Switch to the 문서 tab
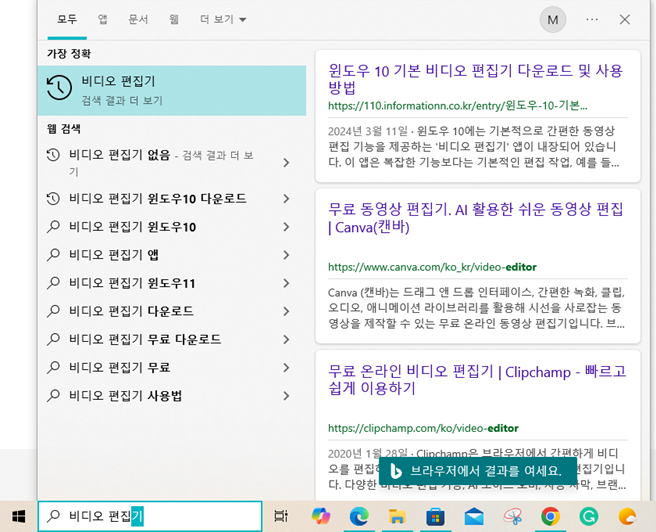 [x=138, y=19]
